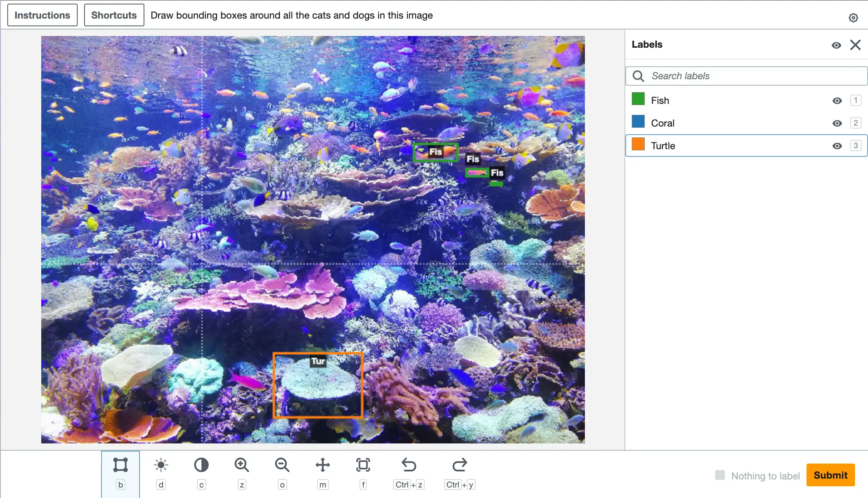Redo the last undone action
This screenshot has height=498, width=868.
[459, 465]
